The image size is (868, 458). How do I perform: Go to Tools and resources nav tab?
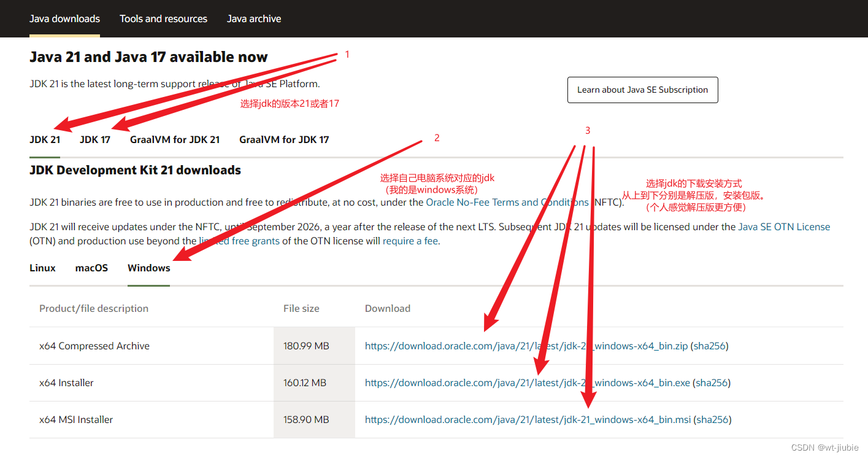(163, 18)
